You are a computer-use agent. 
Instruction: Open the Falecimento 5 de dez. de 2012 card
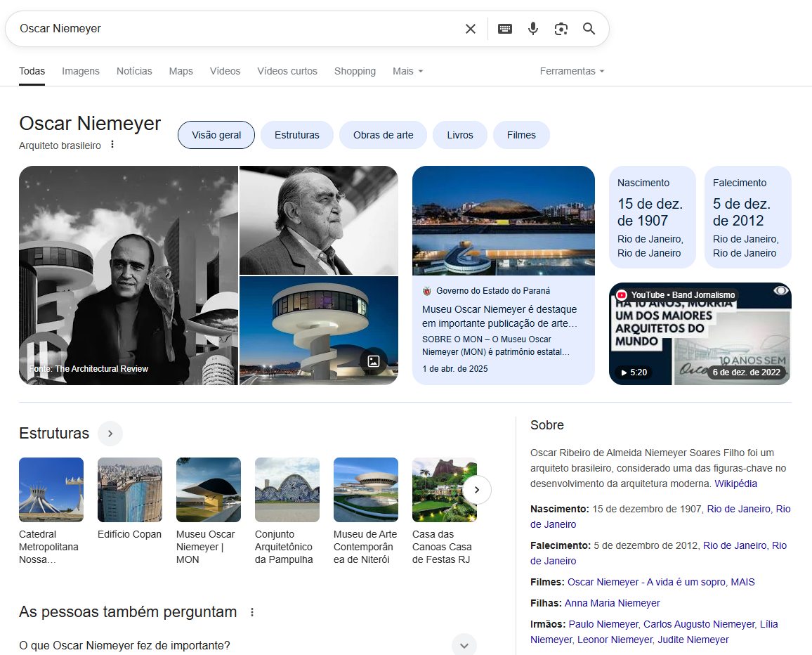point(748,217)
